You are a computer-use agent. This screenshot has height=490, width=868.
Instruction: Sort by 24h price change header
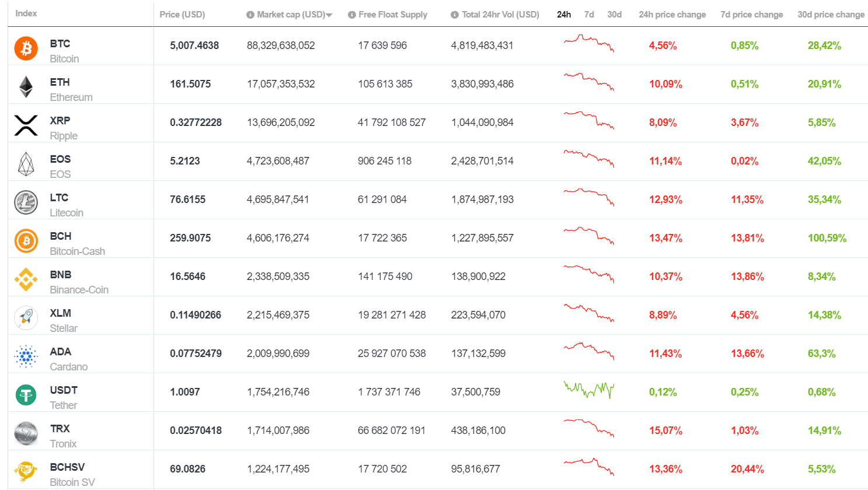[x=672, y=15]
